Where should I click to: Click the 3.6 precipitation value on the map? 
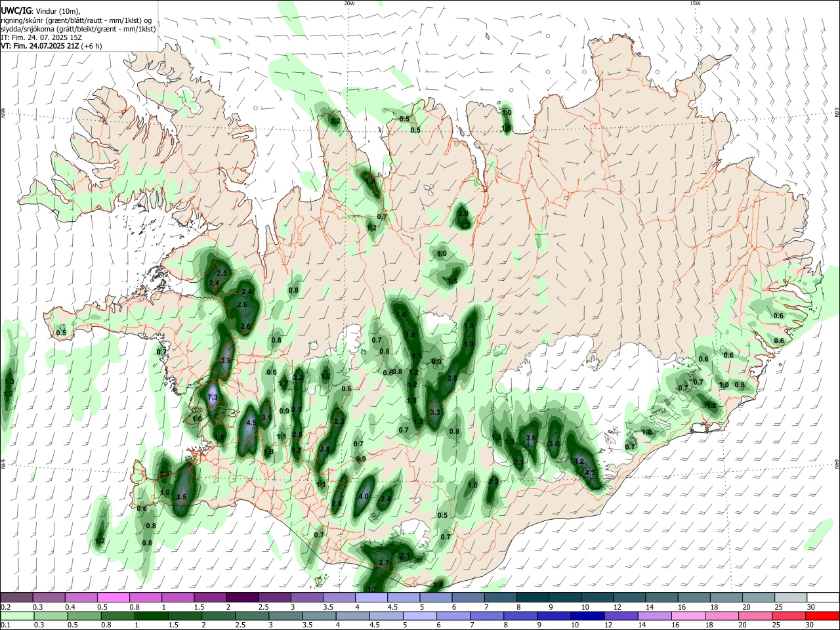coord(532,438)
